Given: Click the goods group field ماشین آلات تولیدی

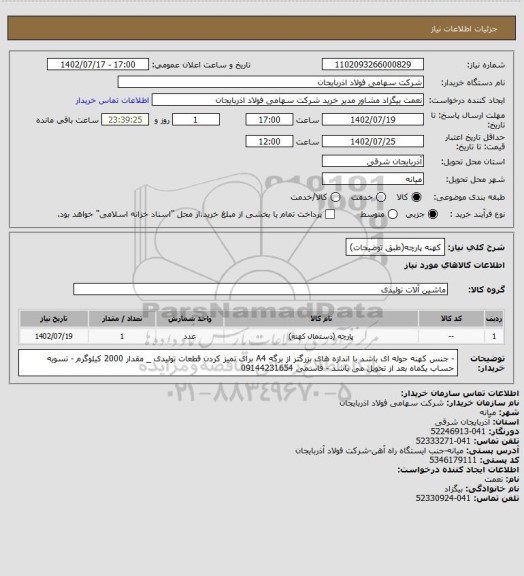Looking at the screenshot, I should 260,289.
